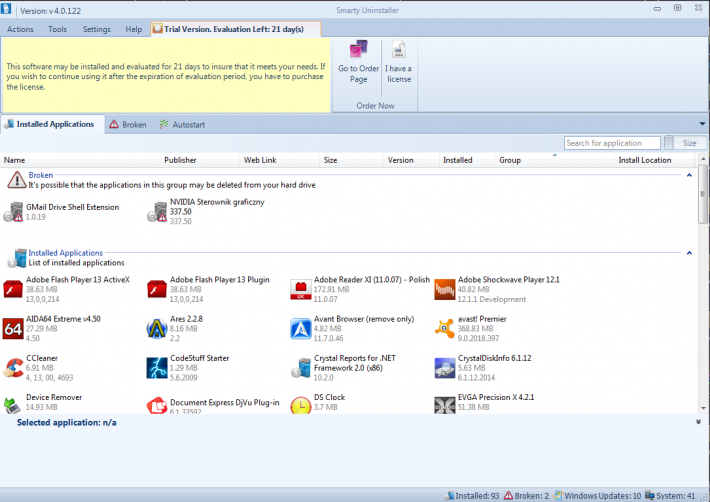Switch to the Broken tab
The height and width of the screenshot is (502, 710).
[128, 124]
